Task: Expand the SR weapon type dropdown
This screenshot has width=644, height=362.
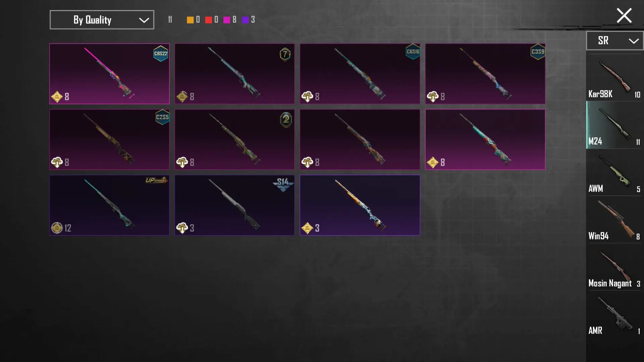Action: click(614, 41)
